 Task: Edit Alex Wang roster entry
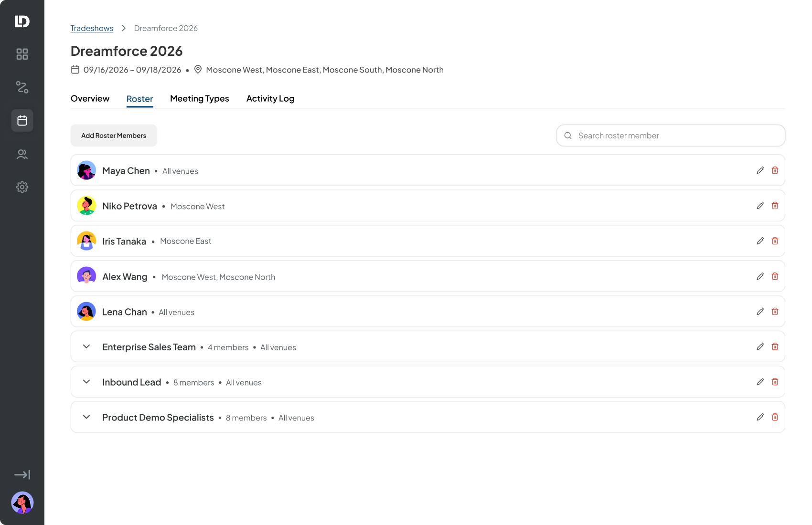pyautogui.click(x=760, y=276)
